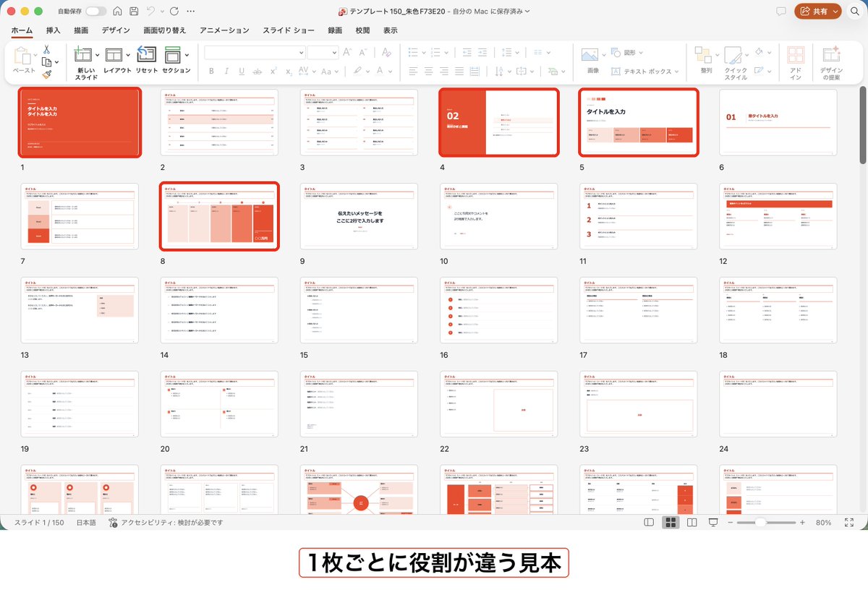This screenshot has height=595, width=868.
Task: Click the cut scissors icon
Action: 46,49
